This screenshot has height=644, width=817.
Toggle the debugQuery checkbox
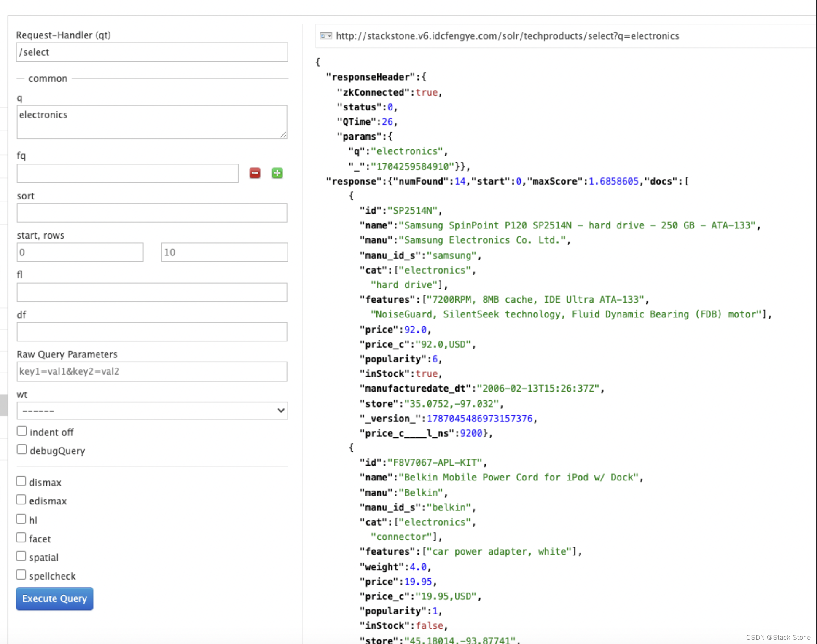coord(22,450)
